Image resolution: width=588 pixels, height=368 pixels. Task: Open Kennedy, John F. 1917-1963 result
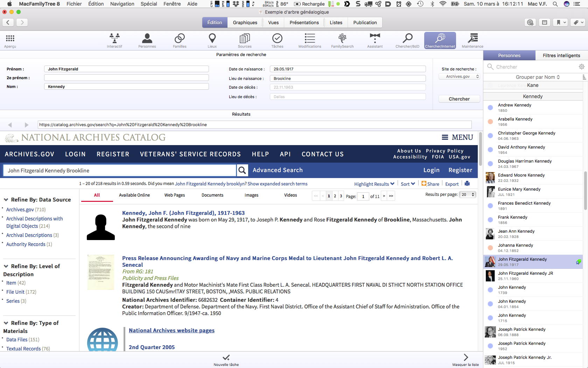pyautogui.click(x=183, y=213)
